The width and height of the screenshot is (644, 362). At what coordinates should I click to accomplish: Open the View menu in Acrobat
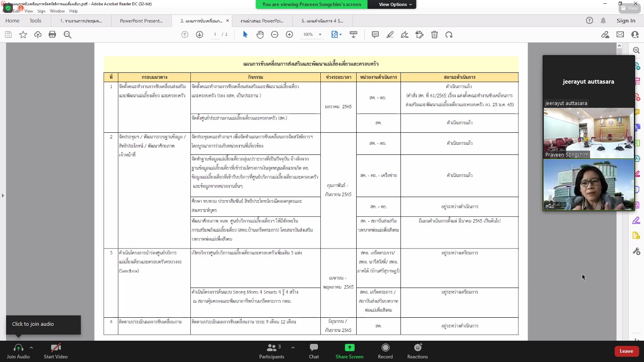(29, 11)
